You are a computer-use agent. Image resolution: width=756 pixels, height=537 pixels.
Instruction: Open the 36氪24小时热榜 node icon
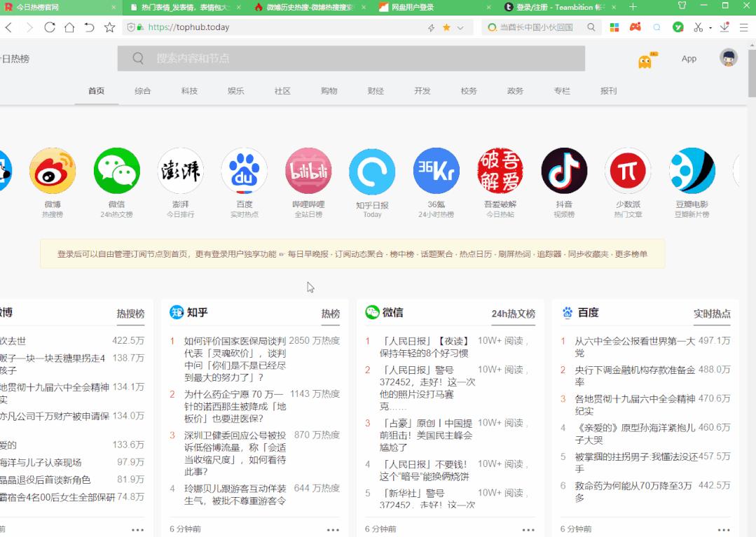[x=436, y=170]
